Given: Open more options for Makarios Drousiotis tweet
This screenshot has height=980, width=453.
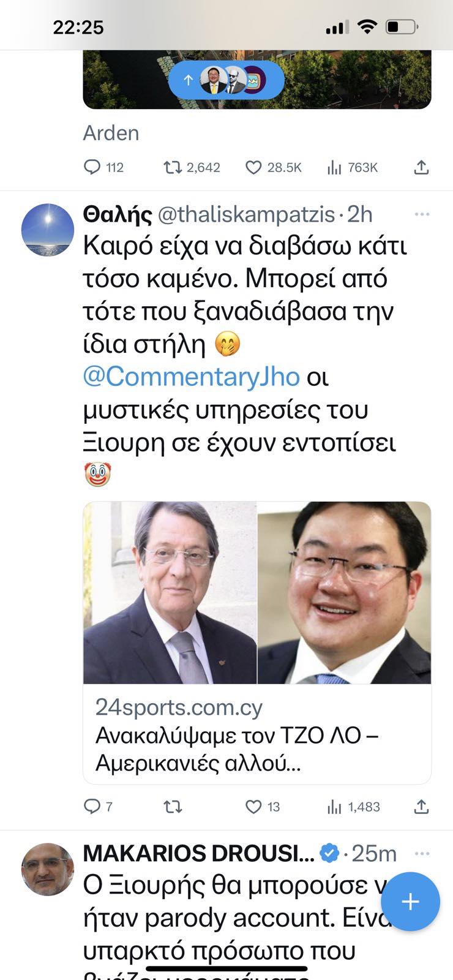Looking at the screenshot, I should [x=422, y=853].
